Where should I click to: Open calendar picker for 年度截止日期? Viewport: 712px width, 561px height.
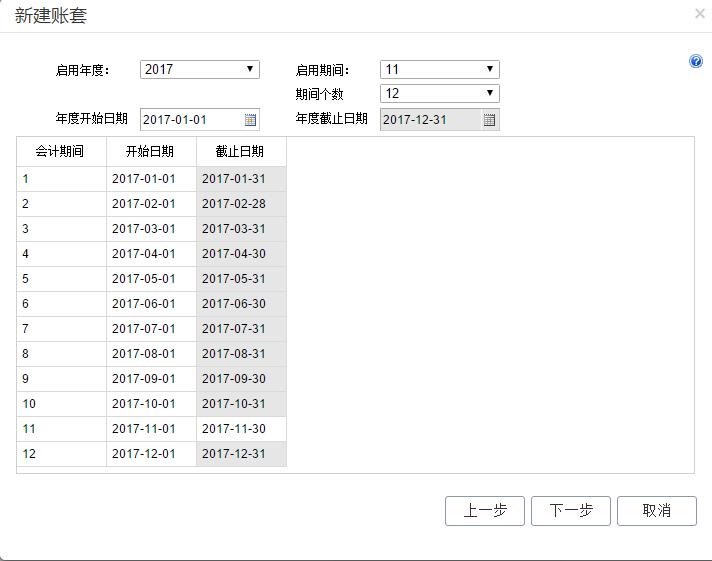click(x=489, y=120)
